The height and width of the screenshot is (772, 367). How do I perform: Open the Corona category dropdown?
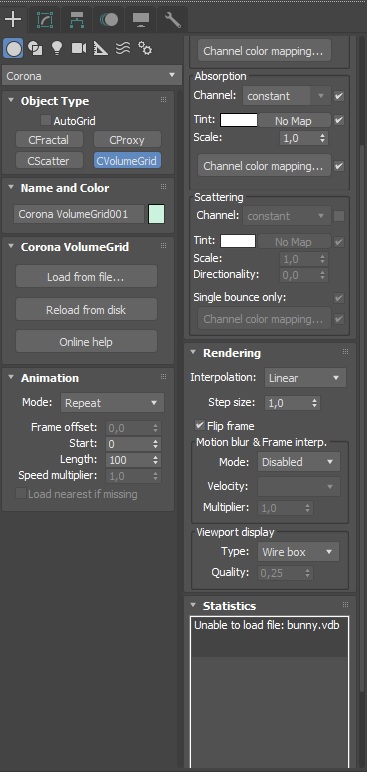coord(91,76)
